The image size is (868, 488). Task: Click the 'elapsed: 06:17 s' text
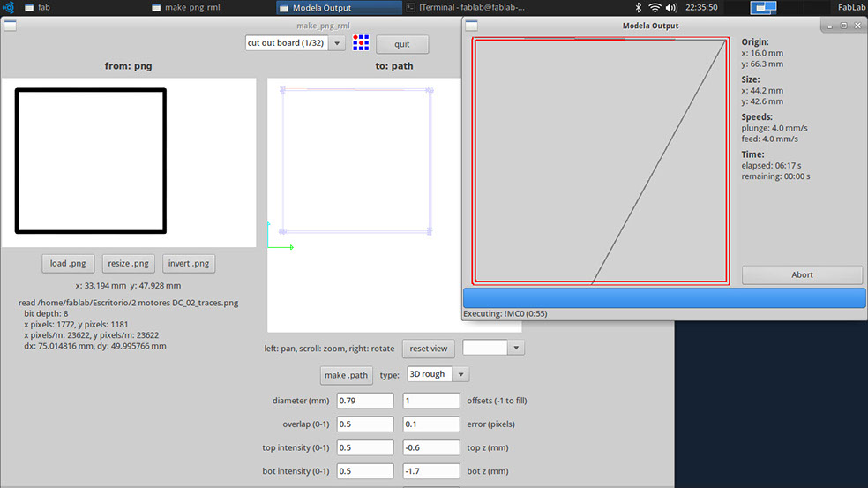pyautogui.click(x=771, y=166)
